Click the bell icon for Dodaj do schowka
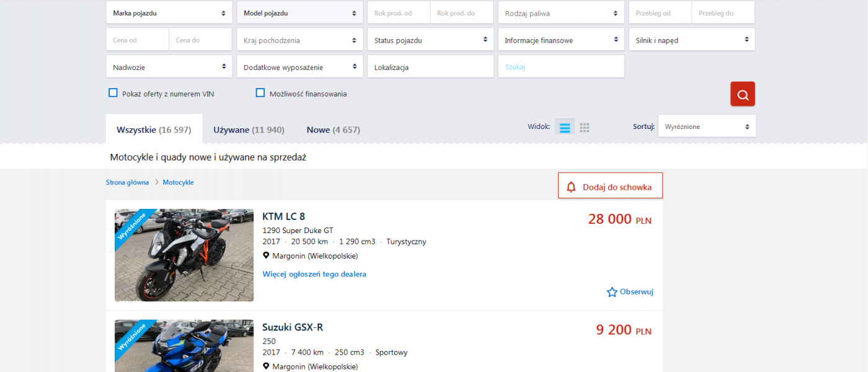Image resolution: width=868 pixels, height=372 pixels. [571, 187]
